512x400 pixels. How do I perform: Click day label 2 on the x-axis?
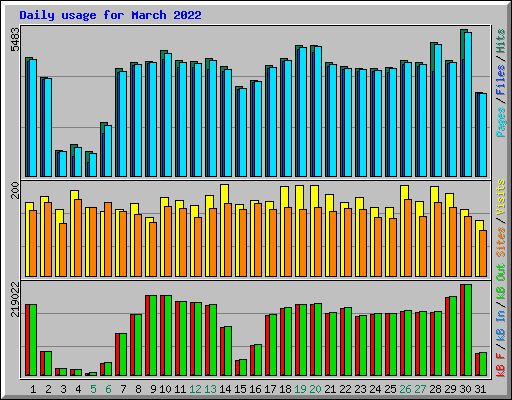click(x=48, y=389)
